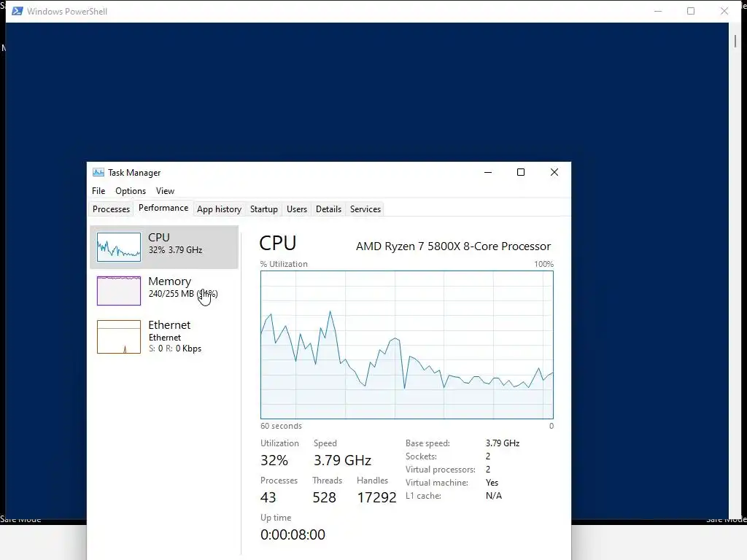Minimize the Windows PowerShell window
This screenshot has height=560, width=747.
click(x=658, y=11)
